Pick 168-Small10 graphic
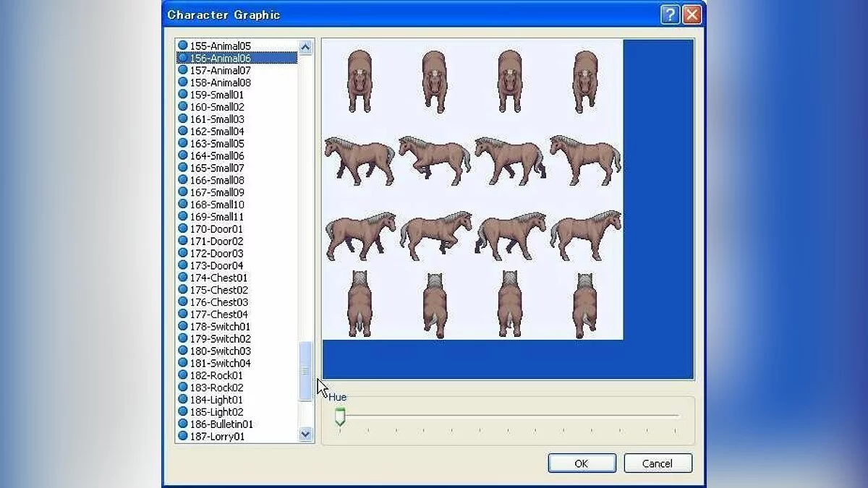Image resolution: width=868 pixels, height=488 pixels. [x=237, y=205]
